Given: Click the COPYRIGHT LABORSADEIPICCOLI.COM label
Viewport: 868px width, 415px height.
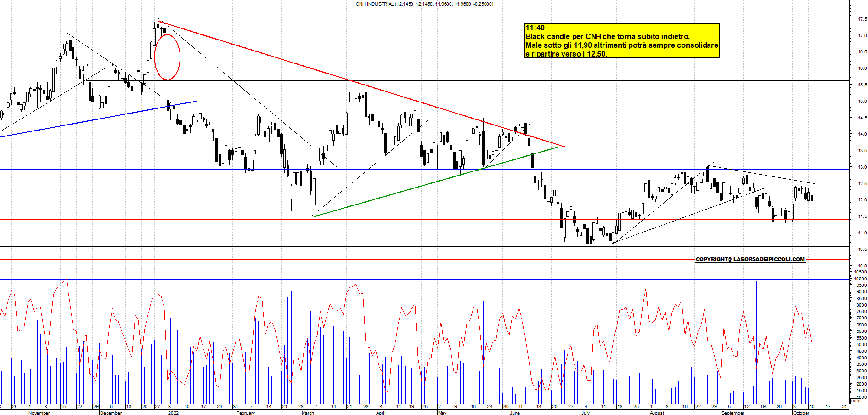Looking at the screenshot, I should point(750,259).
